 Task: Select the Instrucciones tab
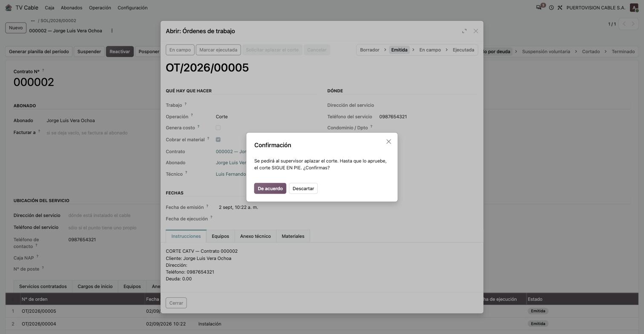186,236
